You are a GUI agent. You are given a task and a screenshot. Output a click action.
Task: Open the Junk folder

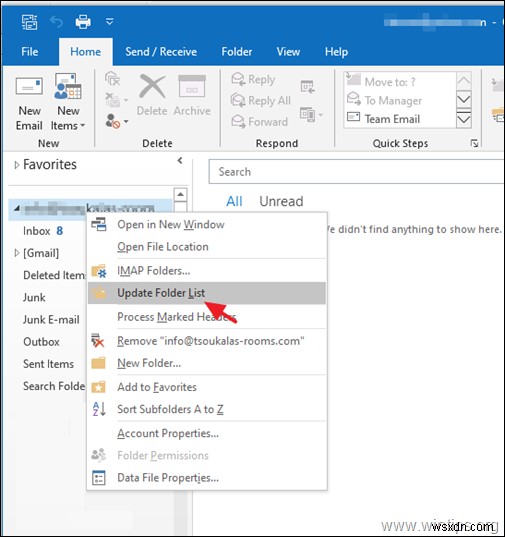pyautogui.click(x=34, y=298)
